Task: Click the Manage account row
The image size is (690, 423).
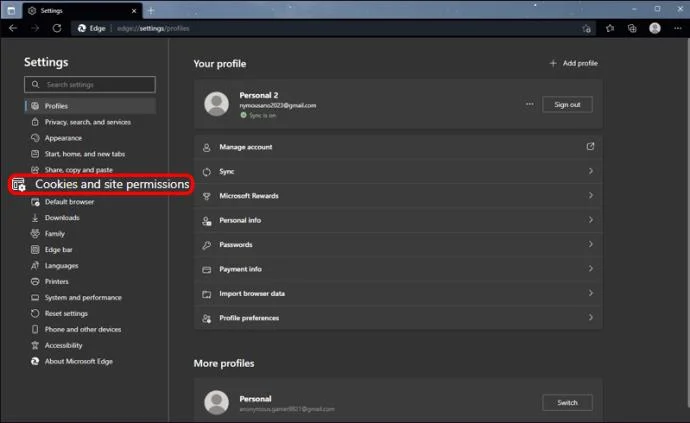Action: [398, 147]
